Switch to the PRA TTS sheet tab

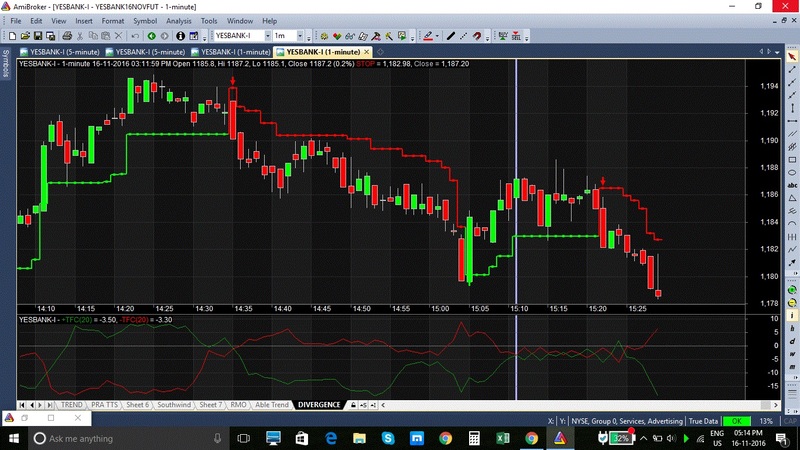click(x=104, y=405)
